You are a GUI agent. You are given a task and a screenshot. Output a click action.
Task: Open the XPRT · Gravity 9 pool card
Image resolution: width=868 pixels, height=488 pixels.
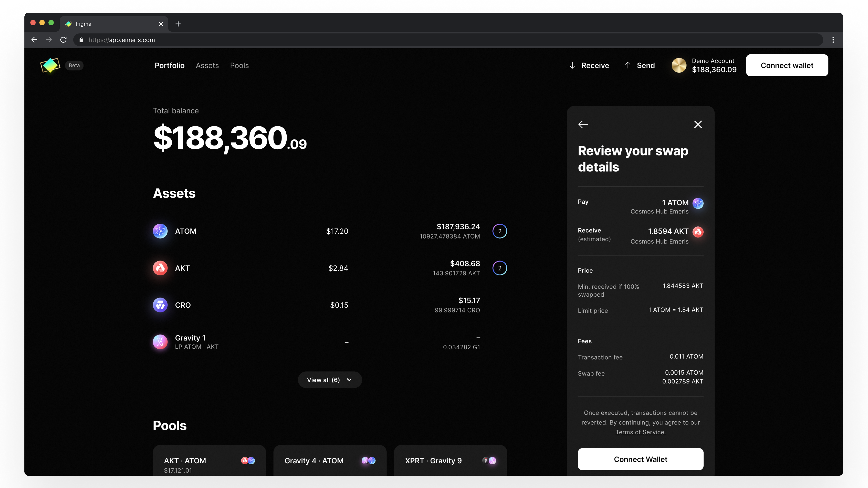click(450, 460)
